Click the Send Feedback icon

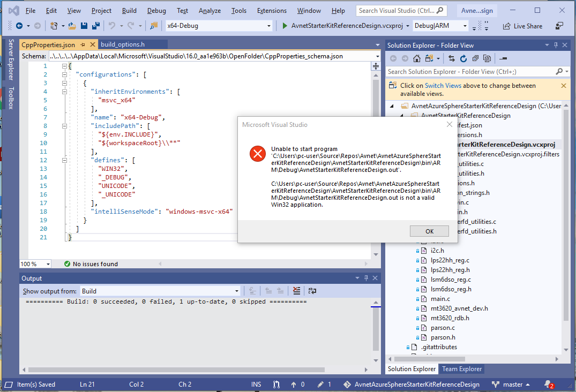click(559, 26)
